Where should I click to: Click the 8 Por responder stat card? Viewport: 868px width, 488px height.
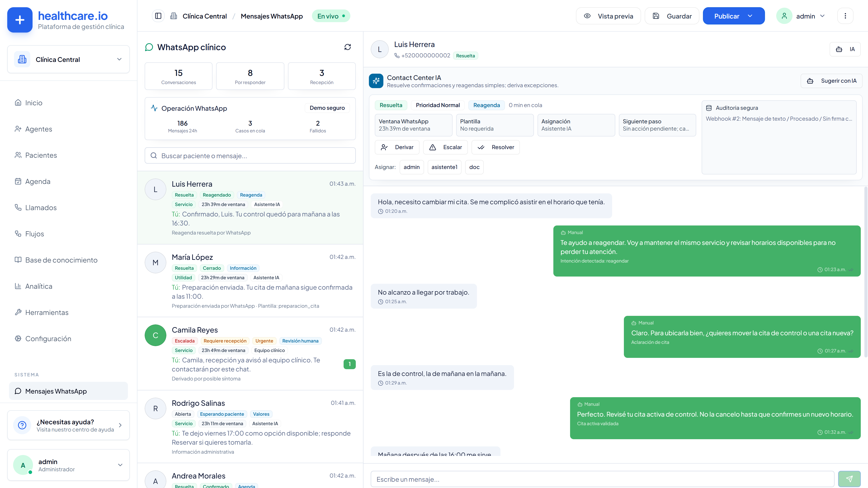(250, 76)
